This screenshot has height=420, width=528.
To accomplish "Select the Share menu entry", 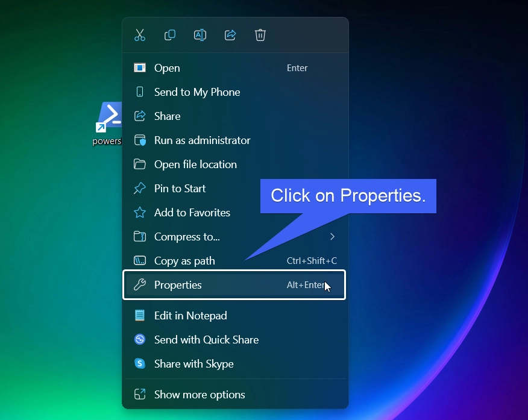I will coord(235,116).
